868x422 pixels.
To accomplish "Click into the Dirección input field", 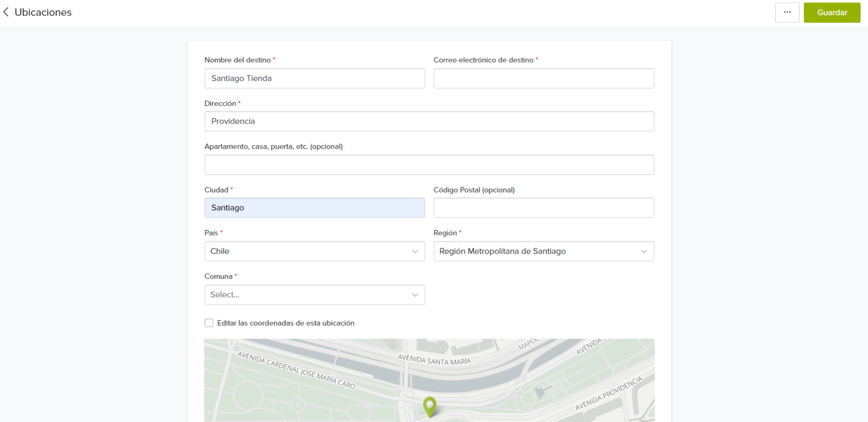I will click(429, 121).
